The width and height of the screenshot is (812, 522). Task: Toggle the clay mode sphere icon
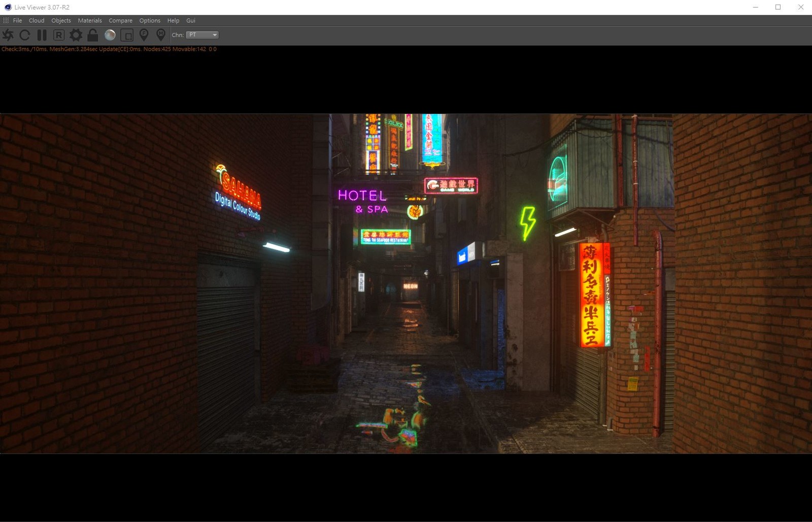point(110,35)
